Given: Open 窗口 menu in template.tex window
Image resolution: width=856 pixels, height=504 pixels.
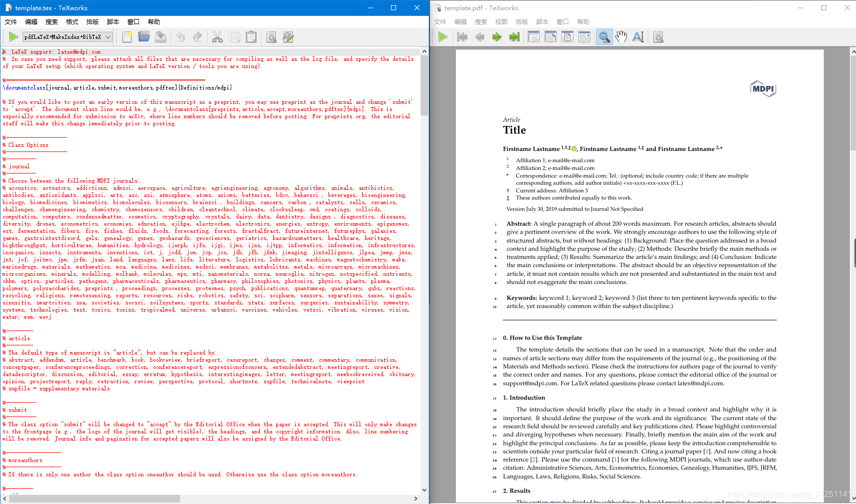Looking at the screenshot, I should 134,22.
